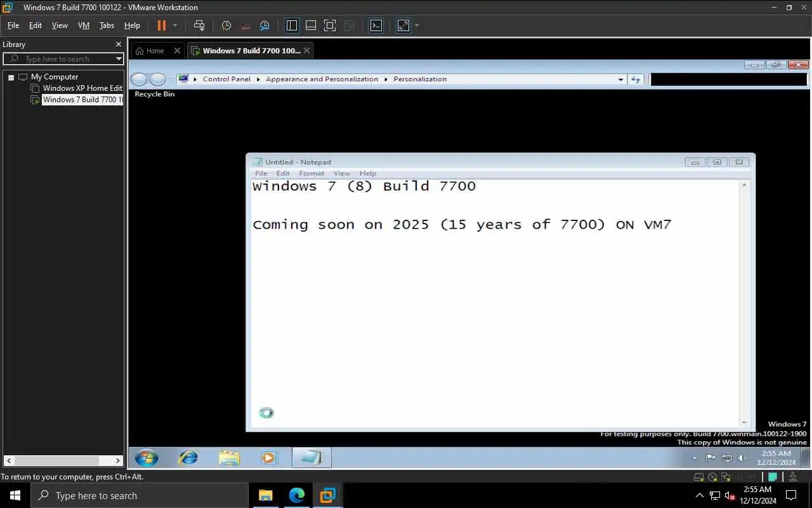Click the stretch guest display icon
This screenshot has width=812, height=508.
[x=403, y=25]
